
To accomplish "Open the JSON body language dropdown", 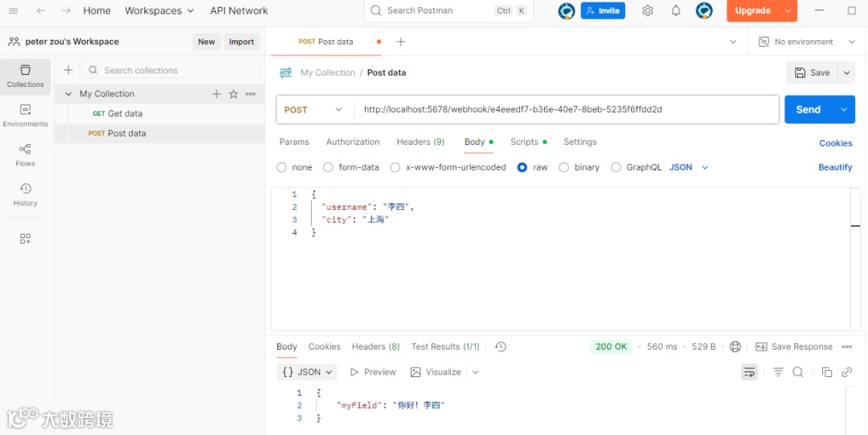I will (x=690, y=167).
